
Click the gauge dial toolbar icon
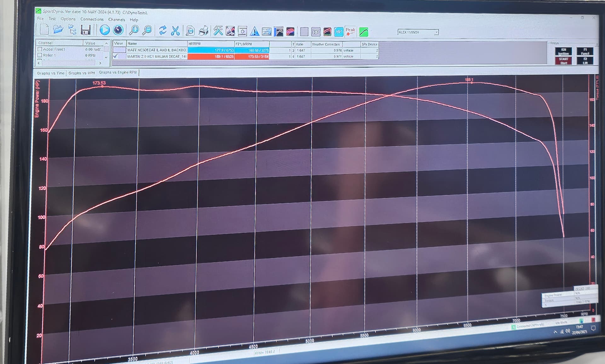pyautogui.click(x=118, y=30)
